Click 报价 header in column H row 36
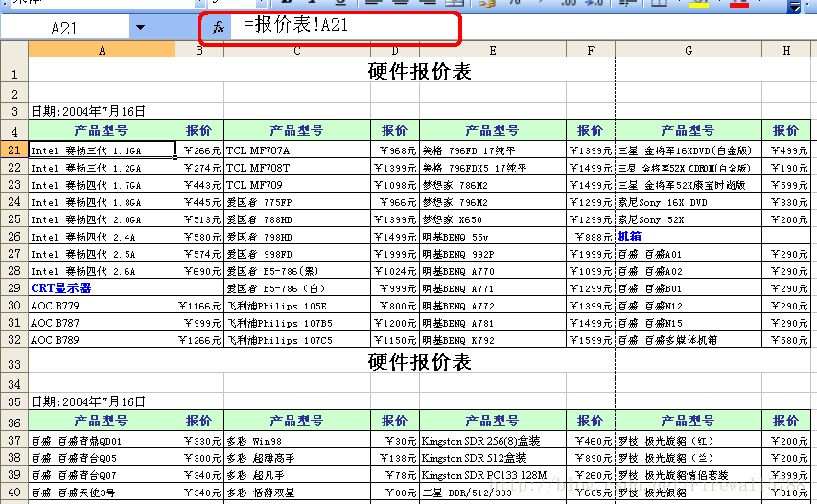 [785, 421]
